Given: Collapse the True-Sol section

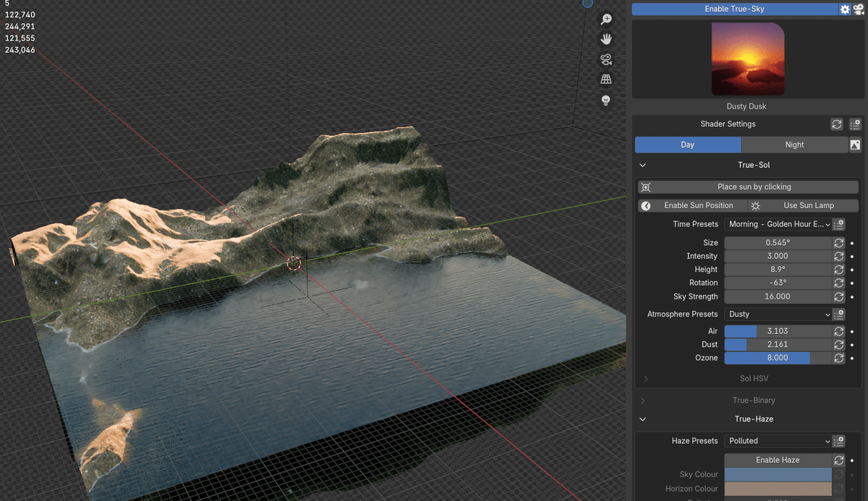Looking at the screenshot, I should tap(642, 165).
